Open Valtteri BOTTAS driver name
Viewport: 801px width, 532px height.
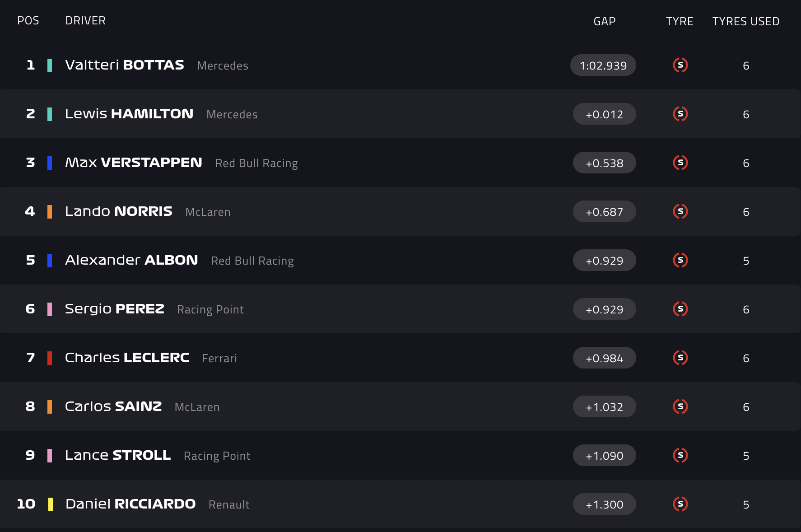(125, 65)
